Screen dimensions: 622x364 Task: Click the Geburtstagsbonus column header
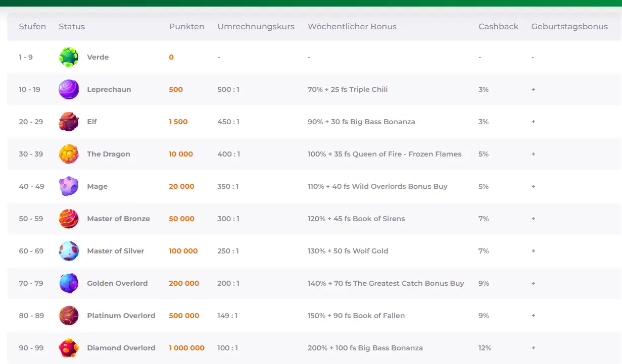[x=569, y=27]
